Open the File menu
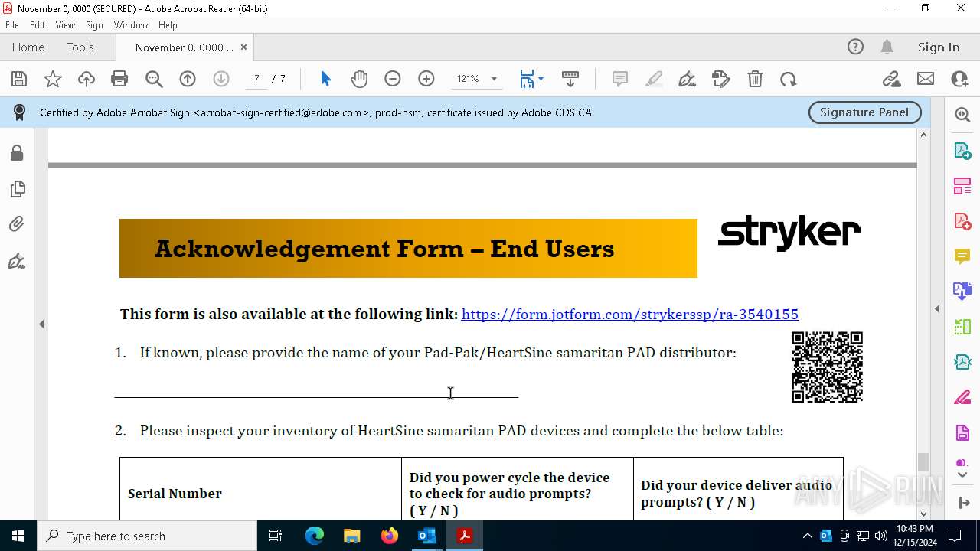Image resolution: width=980 pixels, height=551 pixels. tap(12, 25)
